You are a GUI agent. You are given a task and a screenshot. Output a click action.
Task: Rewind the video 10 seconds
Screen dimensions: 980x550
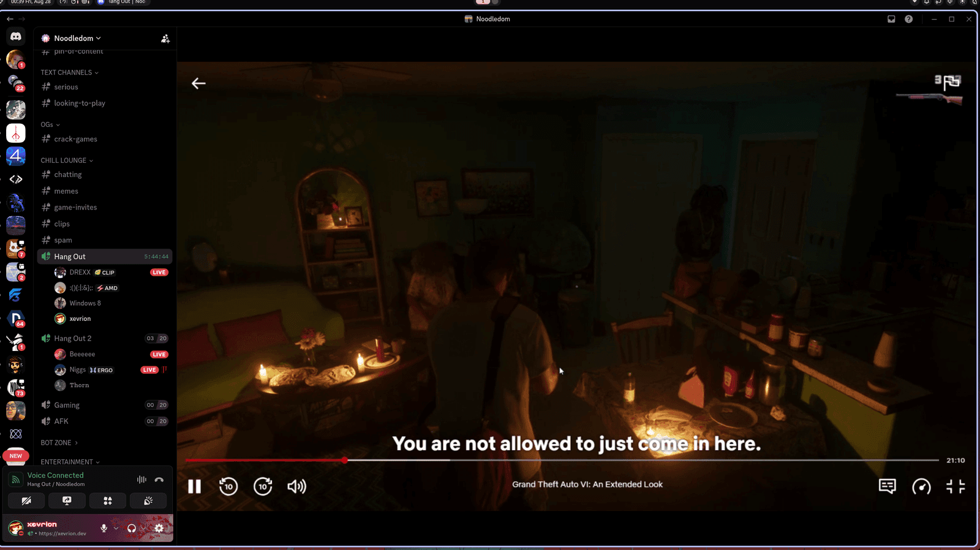(x=228, y=486)
